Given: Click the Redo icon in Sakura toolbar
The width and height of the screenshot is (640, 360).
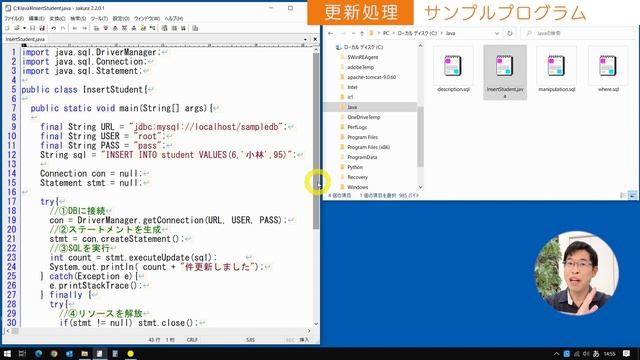Looking at the screenshot, I should (63, 28).
